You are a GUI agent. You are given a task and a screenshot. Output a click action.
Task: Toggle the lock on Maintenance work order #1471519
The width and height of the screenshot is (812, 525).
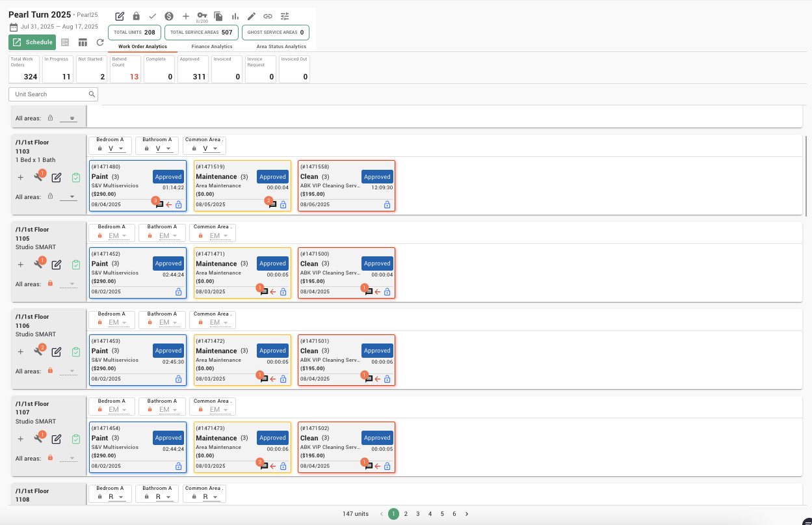coord(283,204)
